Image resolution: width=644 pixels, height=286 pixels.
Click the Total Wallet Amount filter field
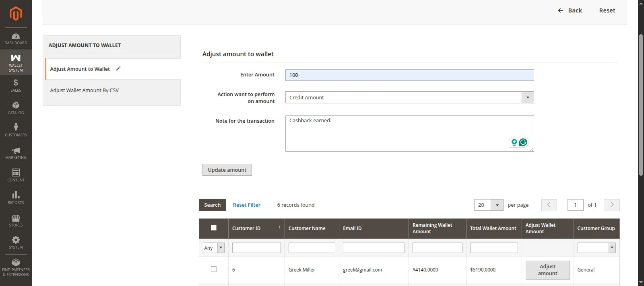click(494, 248)
